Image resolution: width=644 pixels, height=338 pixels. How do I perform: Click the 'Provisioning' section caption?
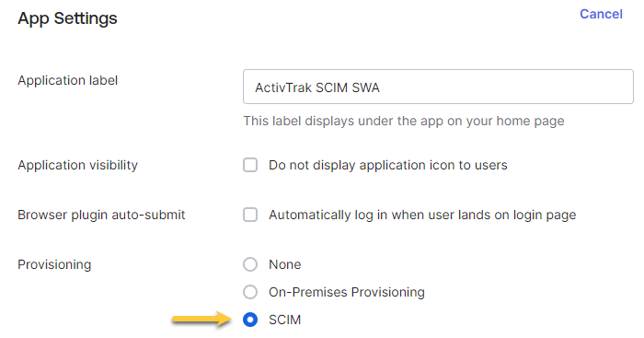[x=54, y=264]
